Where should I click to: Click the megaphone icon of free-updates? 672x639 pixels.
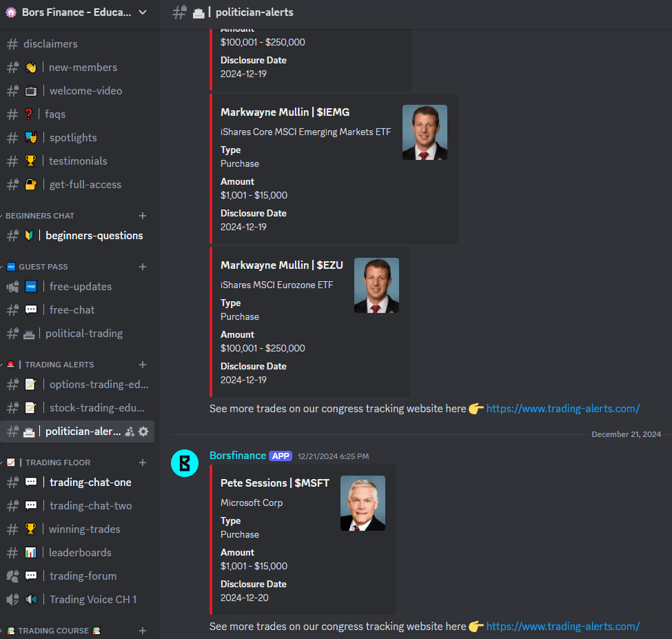point(12,286)
